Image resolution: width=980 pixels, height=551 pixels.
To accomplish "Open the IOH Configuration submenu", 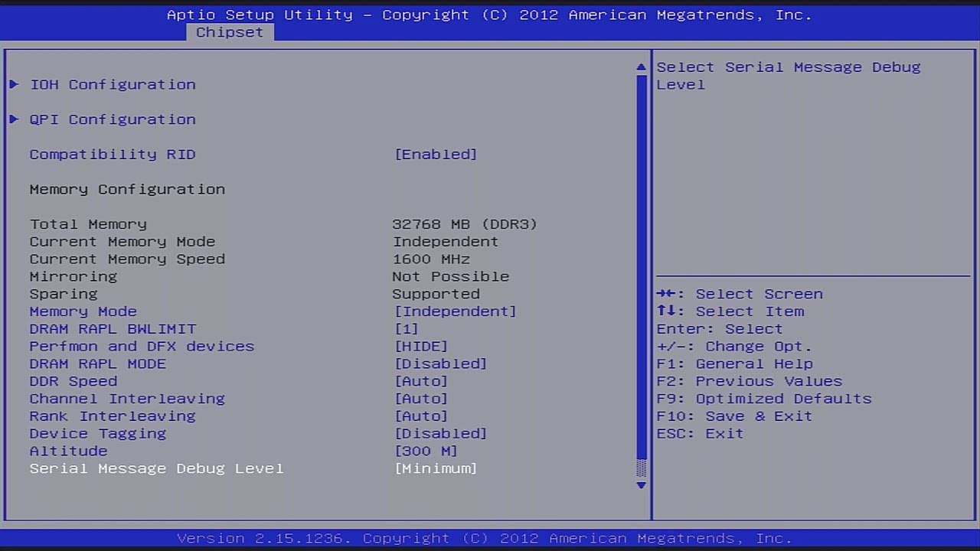I will (x=113, y=84).
